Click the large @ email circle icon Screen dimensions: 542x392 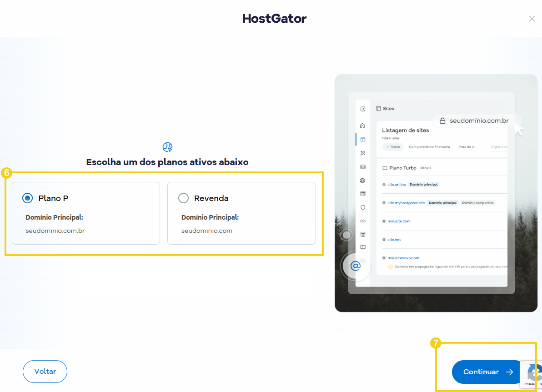click(355, 266)
